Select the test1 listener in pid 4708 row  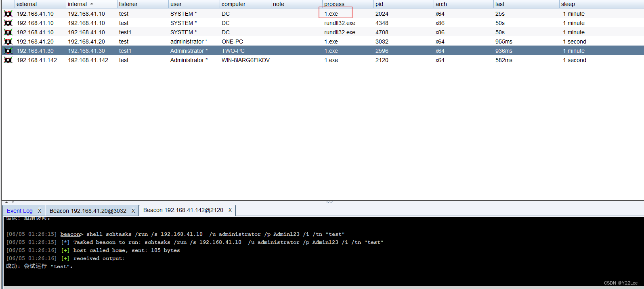125,32
